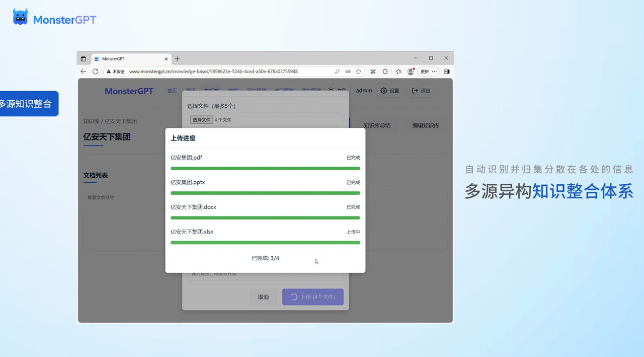Viewport: 644px width, 357px height.
Task: Open the browser extensions puzzle icon
Action: (385, 72)
